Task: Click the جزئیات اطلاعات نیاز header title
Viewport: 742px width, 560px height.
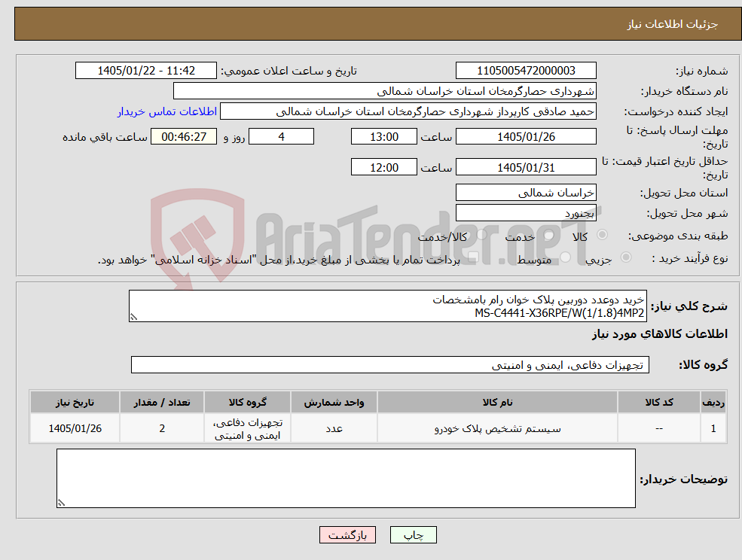Action: point(673,24)
